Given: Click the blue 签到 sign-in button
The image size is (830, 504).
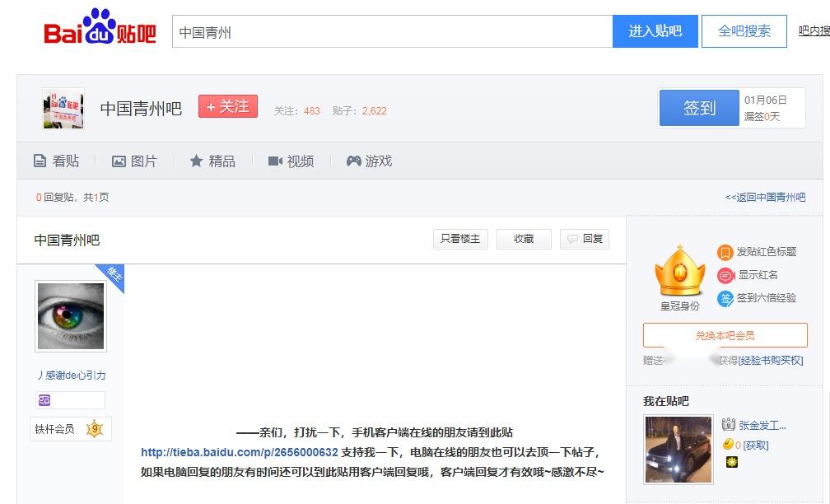Looking at the screenshot, I should click(x=698, y=108).
